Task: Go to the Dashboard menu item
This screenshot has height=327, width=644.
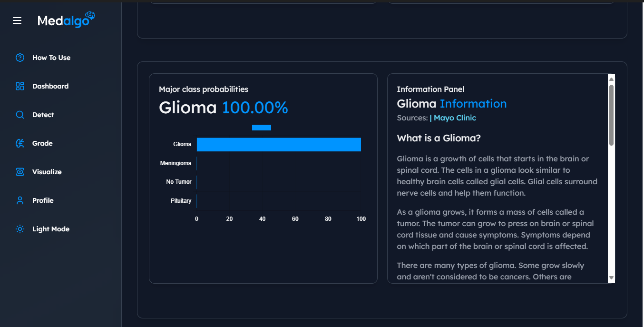Action: point(50,86)
